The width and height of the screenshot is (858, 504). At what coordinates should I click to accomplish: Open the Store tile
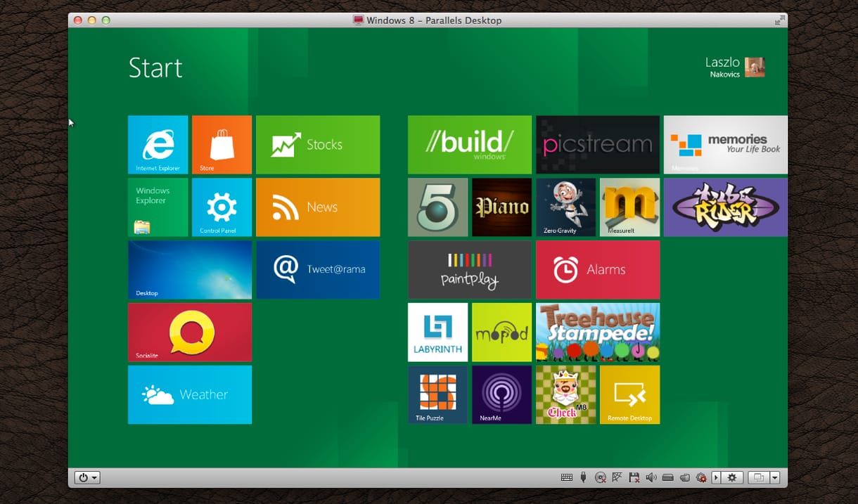pos(222,145)
